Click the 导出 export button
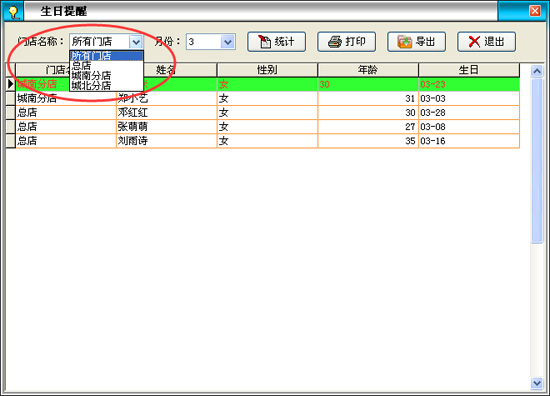The image size is (550, 396). click(x=416, y=42)
